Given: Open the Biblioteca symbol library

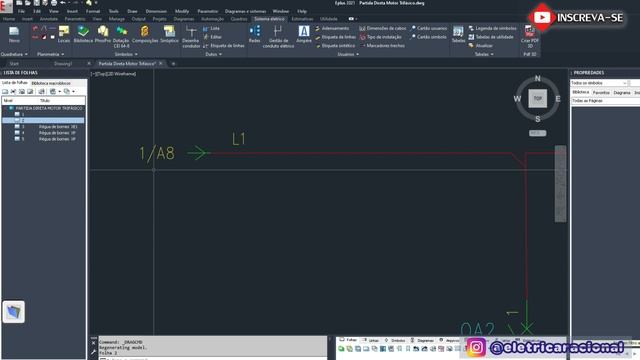Looking at the screenshot, I should [83, 34].
